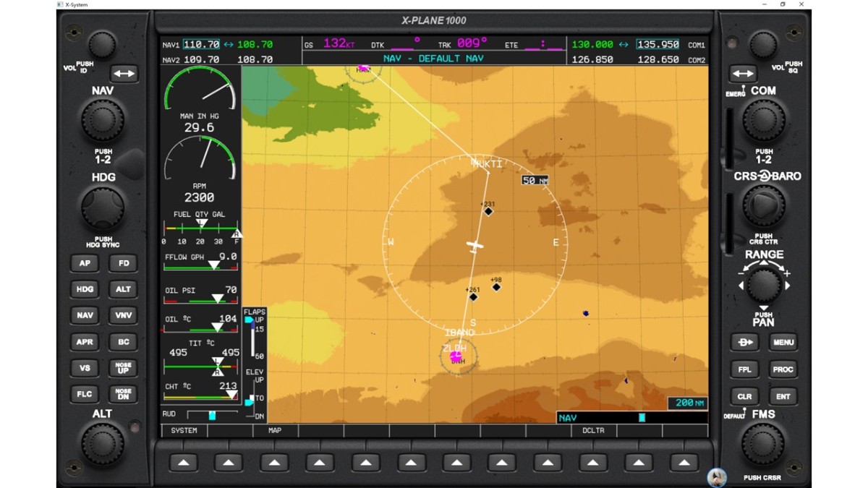868x488 pixels.
Task: Toggle VS vertical speed button
Action: 85,368
